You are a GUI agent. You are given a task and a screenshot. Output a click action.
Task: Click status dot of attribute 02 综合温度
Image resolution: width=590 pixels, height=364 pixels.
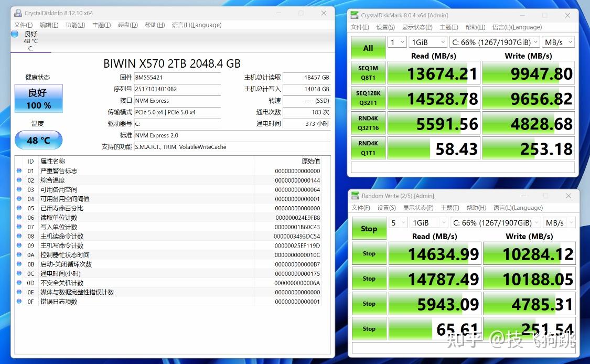click(19, 180)
